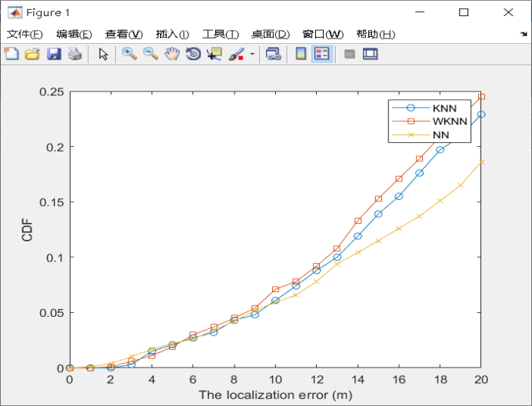This screenshot has width=532, height=406.
Task: Click the x-axis label 'The localization error (m)'
Action: click(275, 394)
